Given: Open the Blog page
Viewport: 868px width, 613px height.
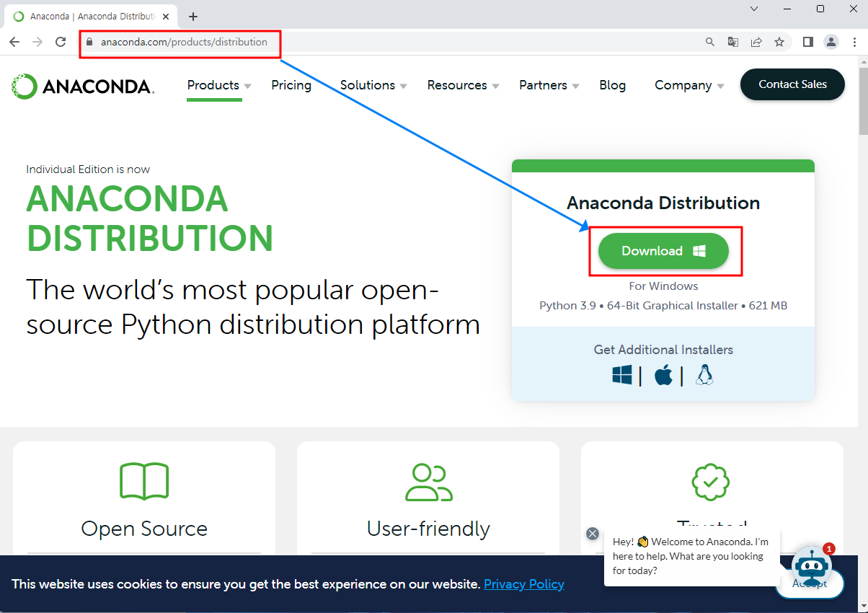Looking at the screenshot, I should [x=612, y=85].
